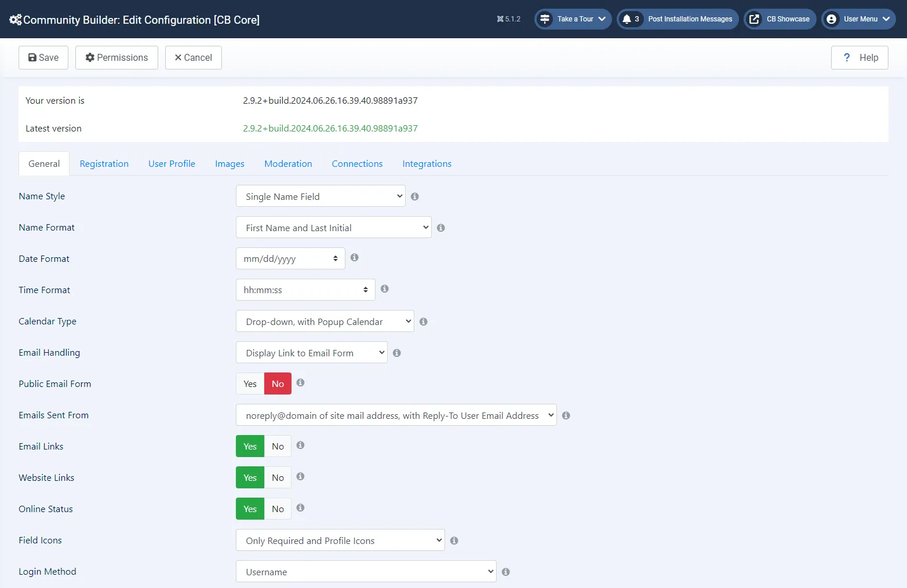This screenshot has width=907, height=588.
Task: Show info tooltip for Time Format
Action: tap(385, 288)
